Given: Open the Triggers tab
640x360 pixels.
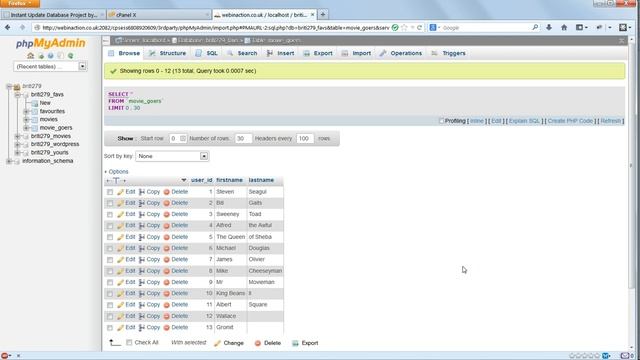Looking at the screenshot, I should point(449,53).
